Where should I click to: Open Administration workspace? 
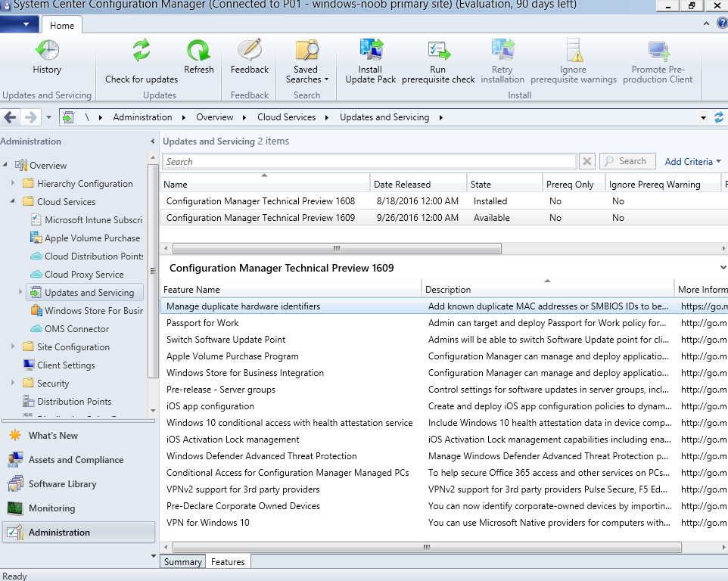pos(79,533)
